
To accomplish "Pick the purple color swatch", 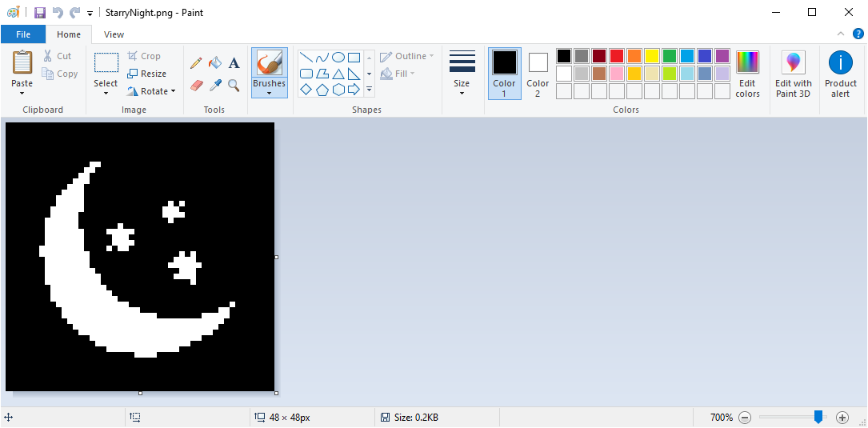I will pyautogui.click(x=722, y=56).
